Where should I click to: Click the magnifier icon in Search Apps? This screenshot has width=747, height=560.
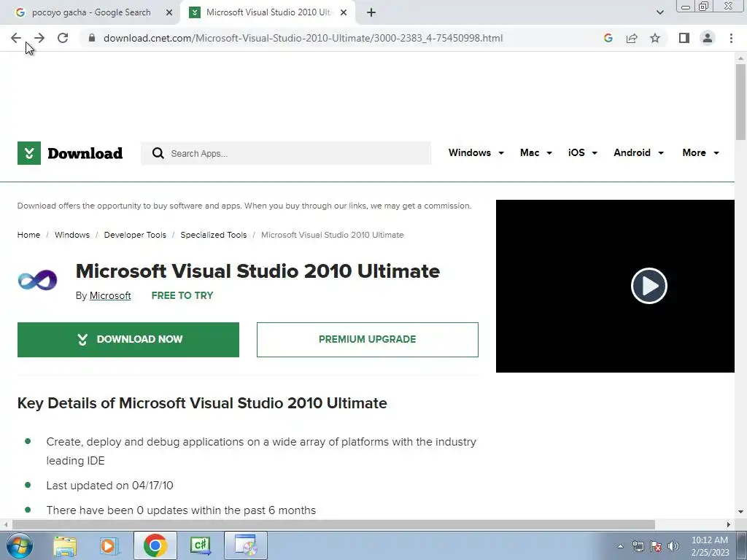click(x=158, y=153)
